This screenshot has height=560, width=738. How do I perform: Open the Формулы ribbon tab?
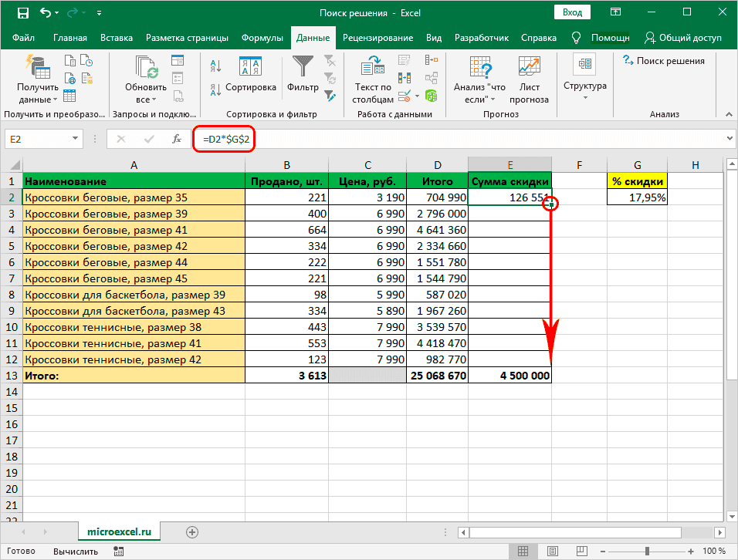[262, 38]
